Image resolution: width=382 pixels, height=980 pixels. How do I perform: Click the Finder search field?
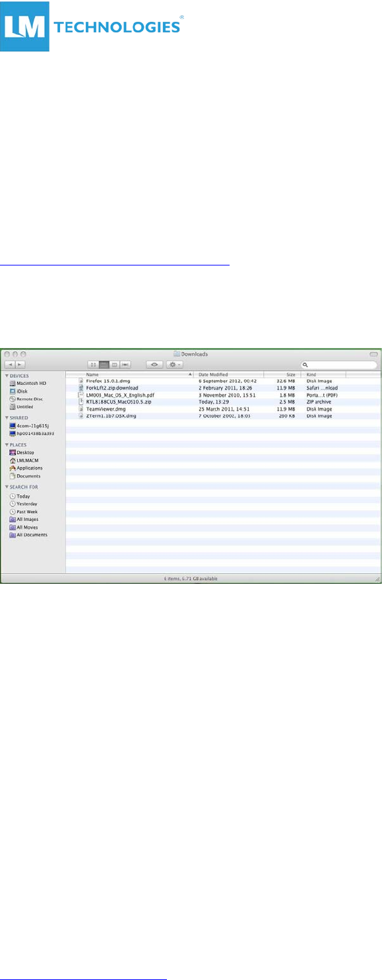[x=338, y=364]
